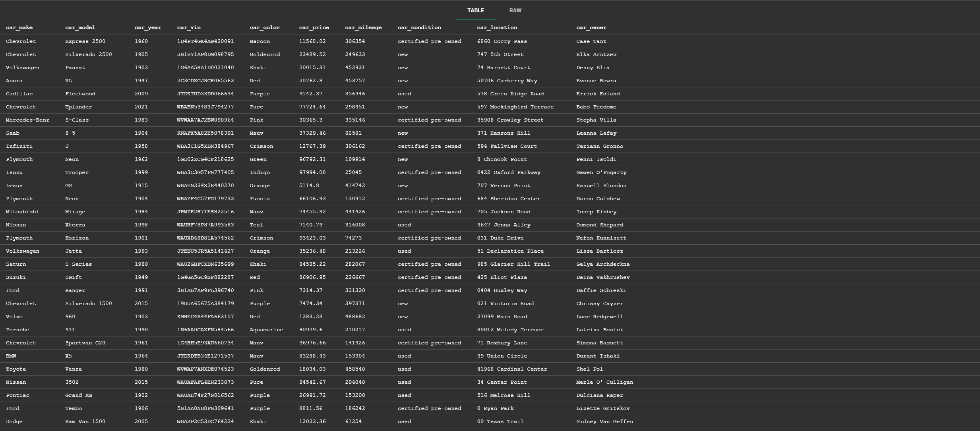Click the 'Mercedes-Benz' make cell
This screenshot has height=431, width=980.
click(x=27, y=120)
